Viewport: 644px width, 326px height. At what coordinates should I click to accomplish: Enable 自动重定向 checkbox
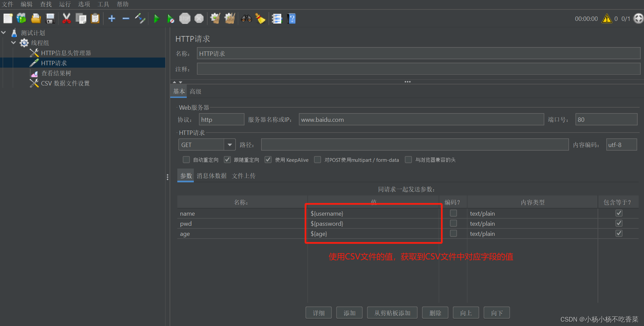point(186,159)
